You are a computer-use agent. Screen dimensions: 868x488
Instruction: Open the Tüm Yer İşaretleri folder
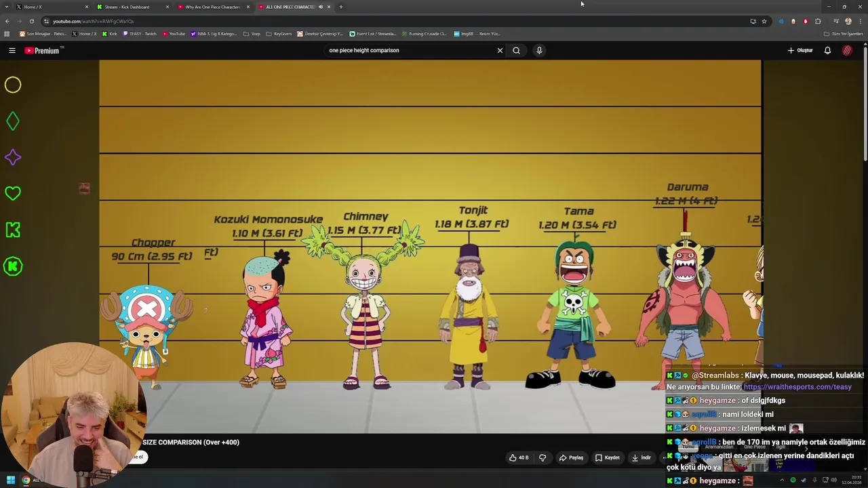843,33
